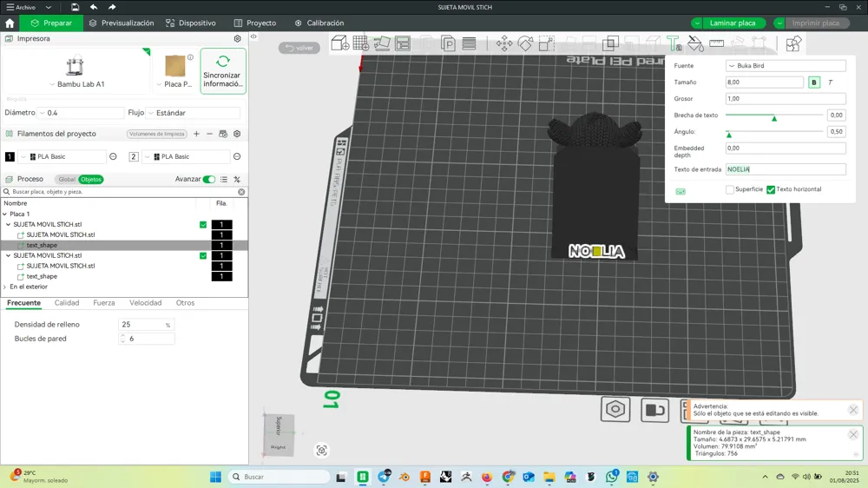This screenshot has width=868, height=488.
Task: Click the Laminar placa button
Action: tap(733, 23)
